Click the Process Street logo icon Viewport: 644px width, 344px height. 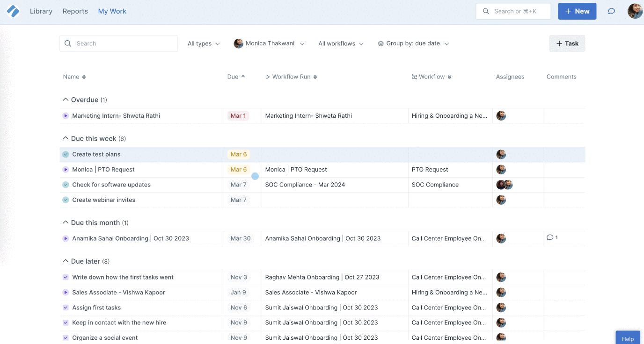13,11
